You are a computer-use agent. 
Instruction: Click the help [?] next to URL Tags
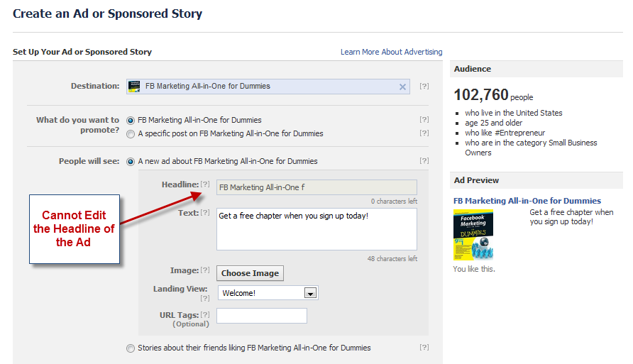coord(205,315)
